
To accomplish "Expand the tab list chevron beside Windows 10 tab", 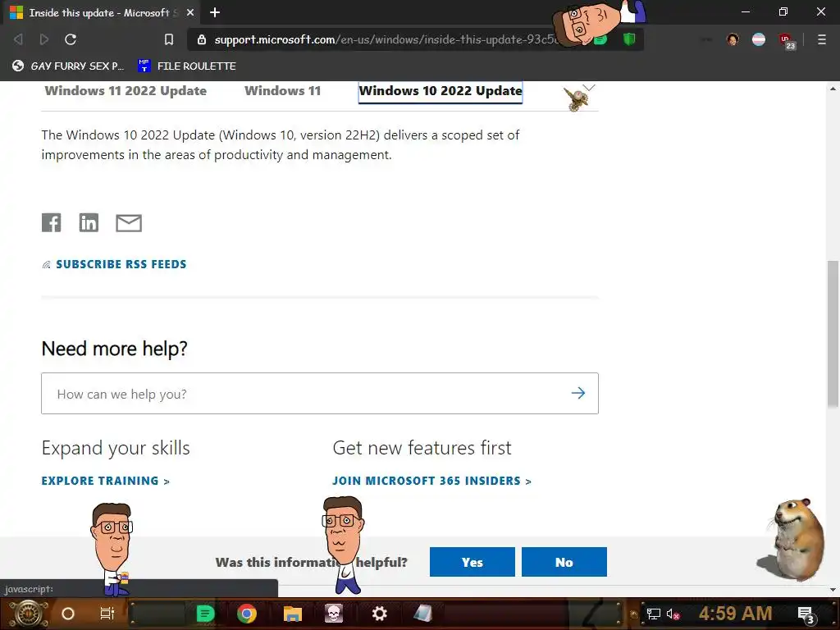I will 589,87.
